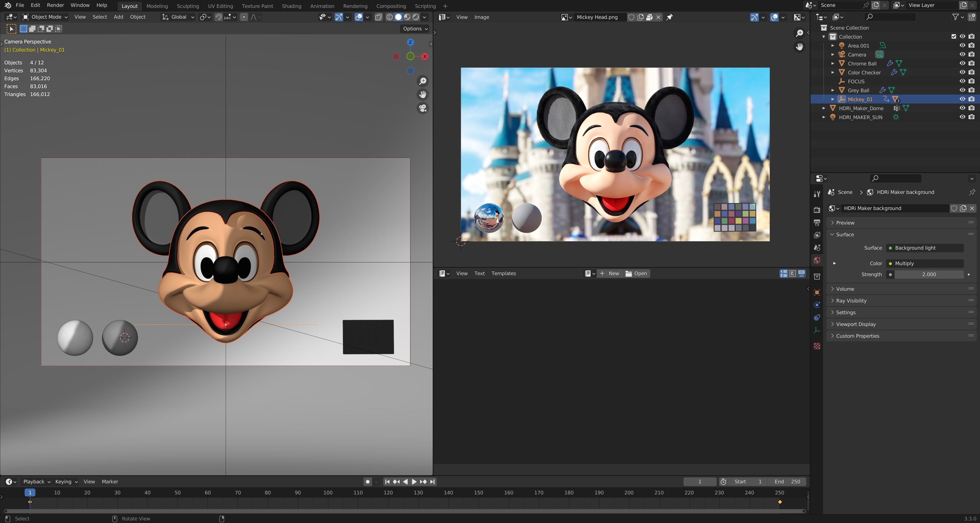This screenshot has height=523, width=980.
Task: Open the File menu
Action: [x=20, y=5]
